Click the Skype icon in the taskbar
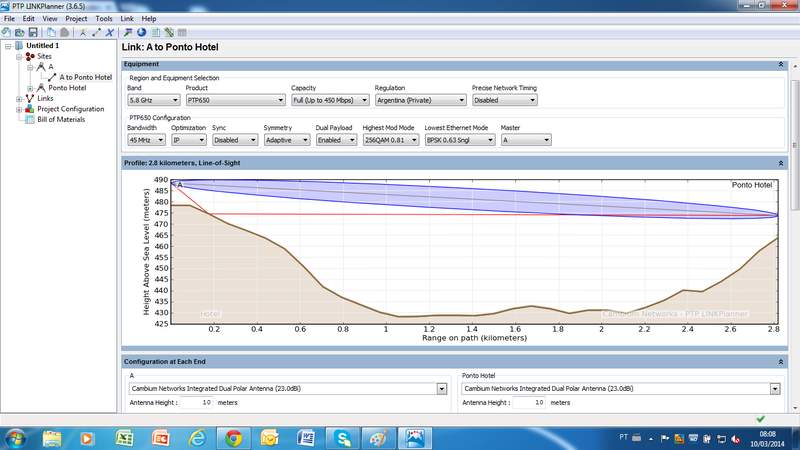 pyautogui.click(x=343, y=437)
